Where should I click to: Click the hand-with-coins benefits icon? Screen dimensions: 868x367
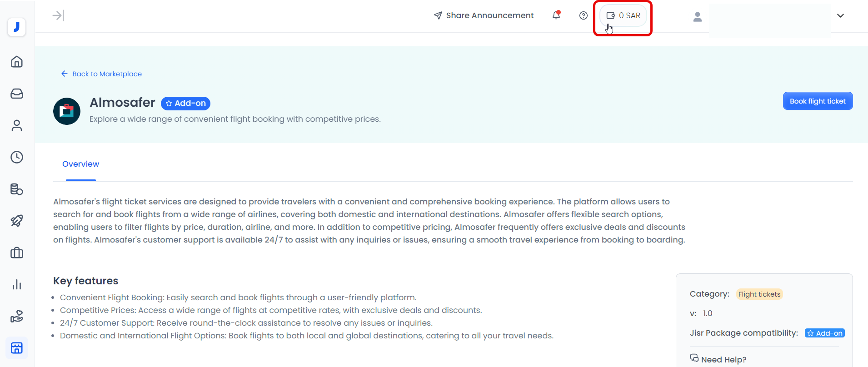[17, 316]
